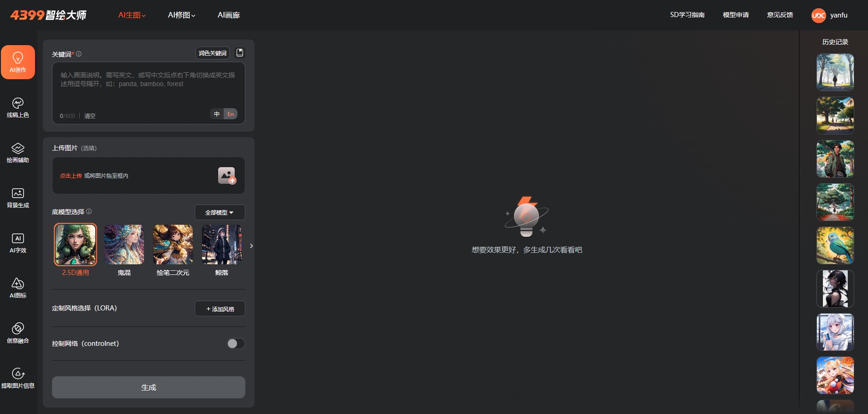Open 提取图片信息 image info extractor
The height and width of the screenshot is (414, 868).
(18, 378)
